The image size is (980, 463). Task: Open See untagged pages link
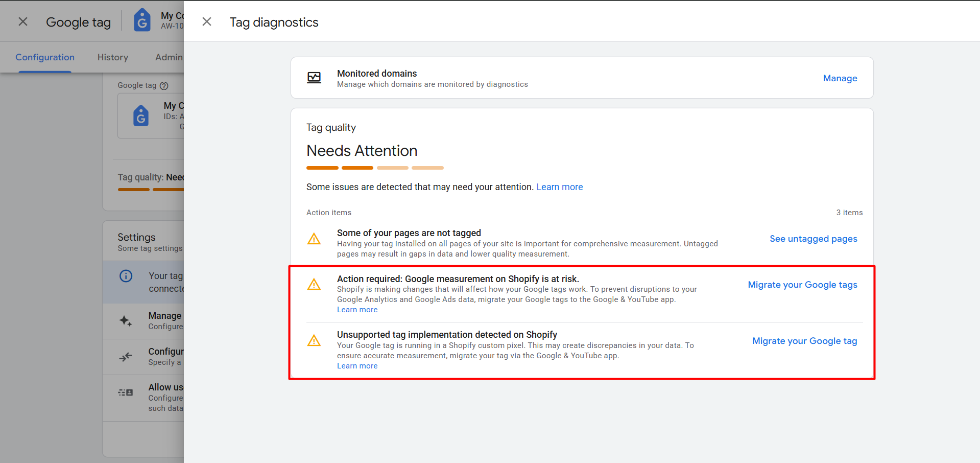pyautogui.click(x=813, y=239)
